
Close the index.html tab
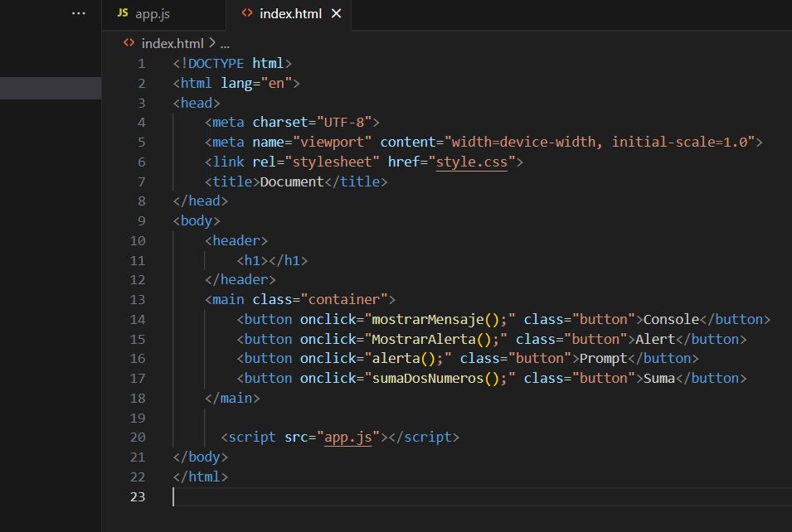337,13
